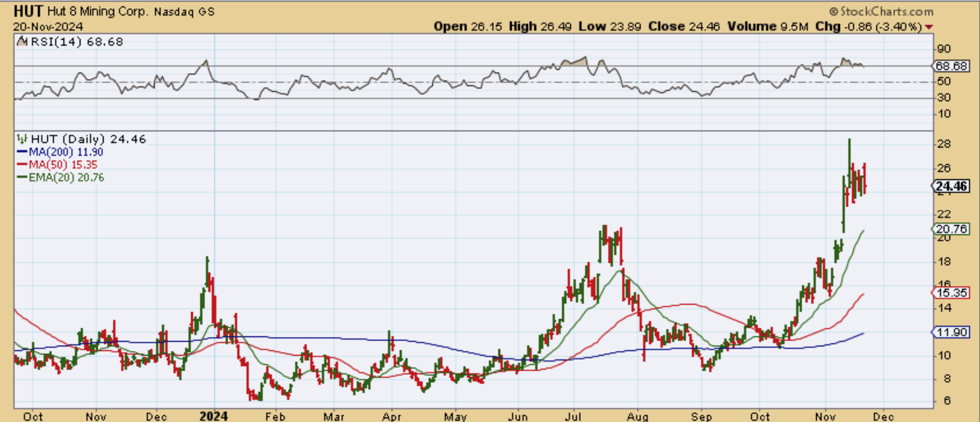
Task: Click the 30 level on the RSI axis
Action: (944, 97)
